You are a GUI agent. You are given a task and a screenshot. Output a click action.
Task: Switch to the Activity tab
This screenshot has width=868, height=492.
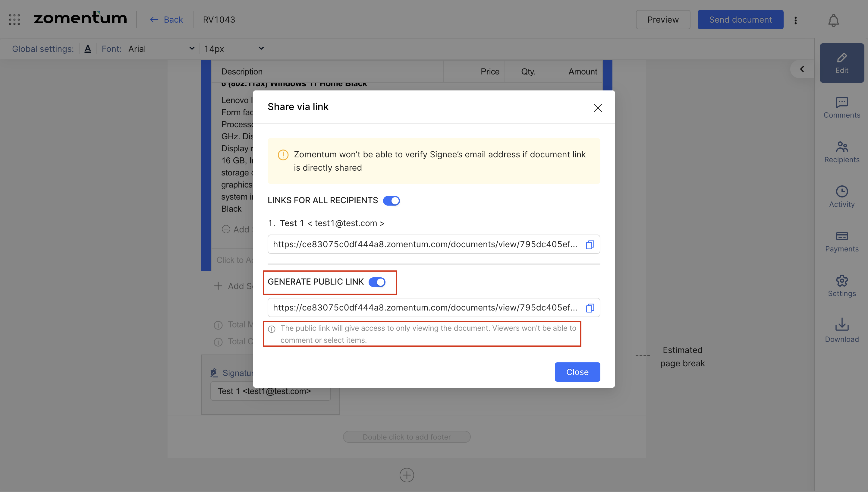841,197
